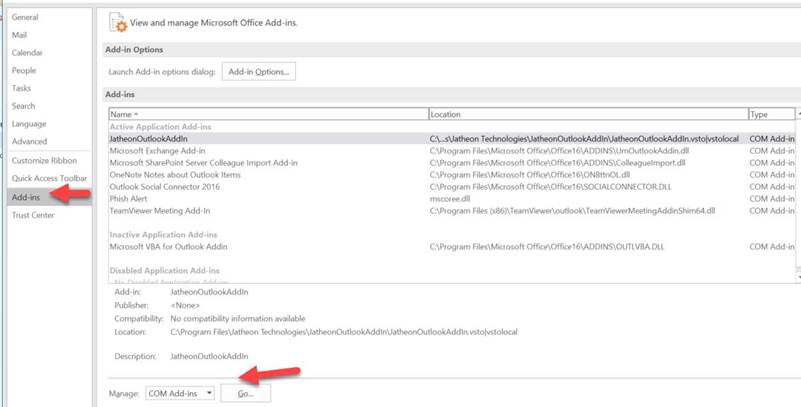Click the No compatibility information available text
The width and height of the screenshot is (801, 407).
(x=238, y=319)
